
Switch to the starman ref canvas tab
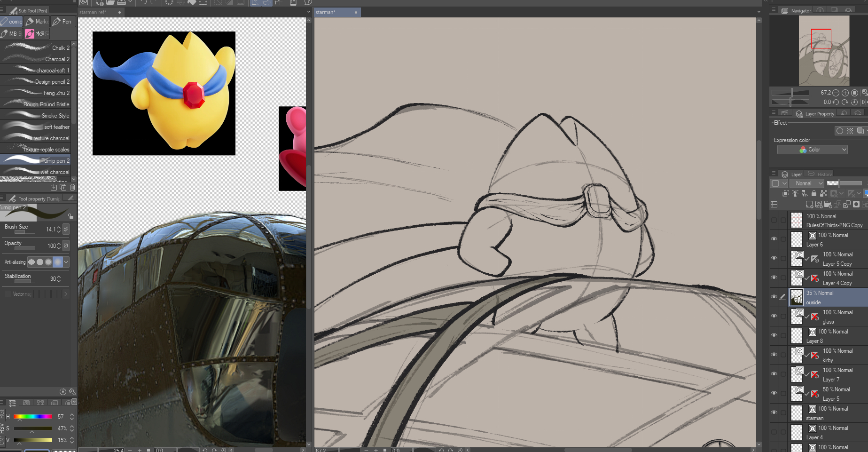click(x=93, y=12)
